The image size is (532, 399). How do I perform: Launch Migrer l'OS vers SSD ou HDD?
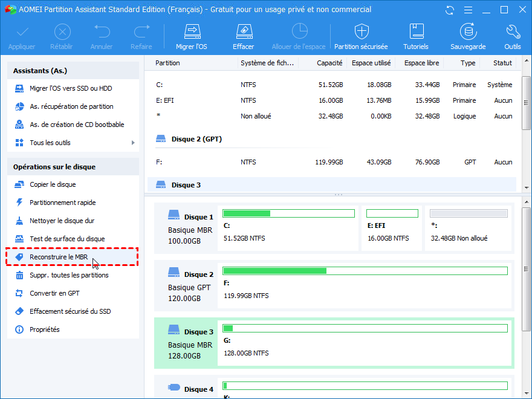pyautogui.click(x=73, y=88)
